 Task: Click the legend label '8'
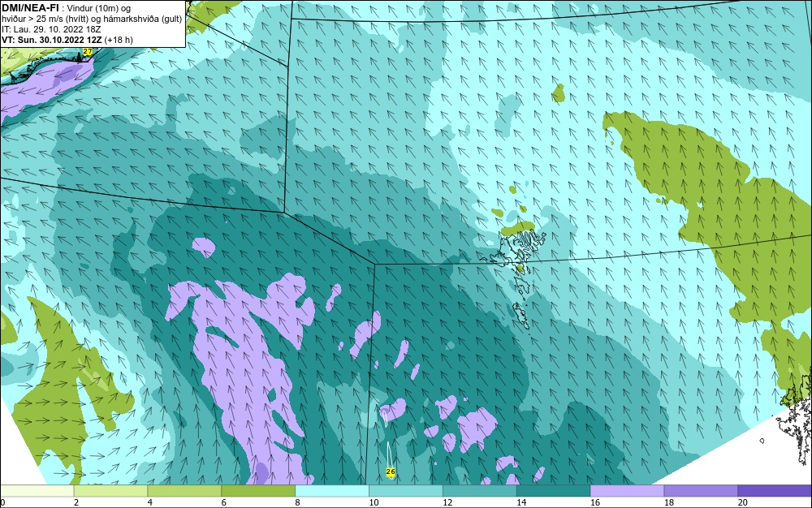click(297, 502)
